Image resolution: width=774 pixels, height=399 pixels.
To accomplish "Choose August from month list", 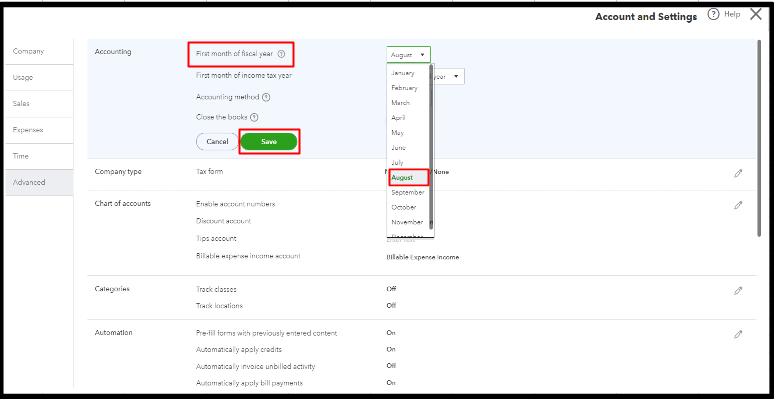I will 408,177.
